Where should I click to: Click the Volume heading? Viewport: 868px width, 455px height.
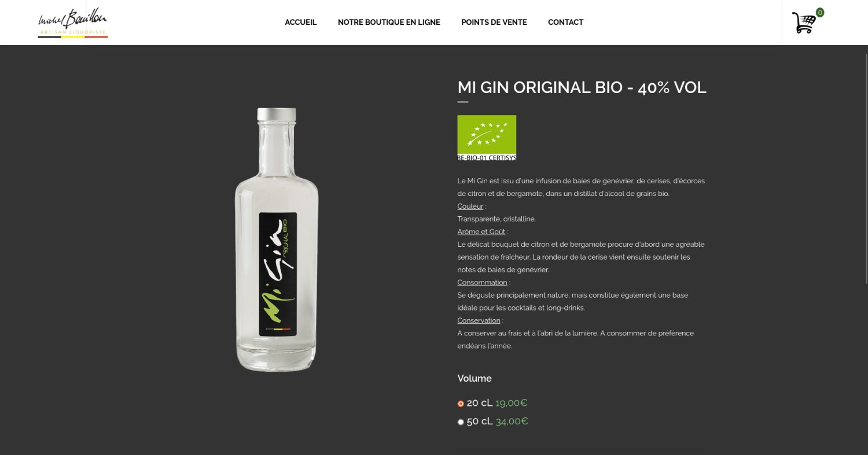[x=475, y=378]
